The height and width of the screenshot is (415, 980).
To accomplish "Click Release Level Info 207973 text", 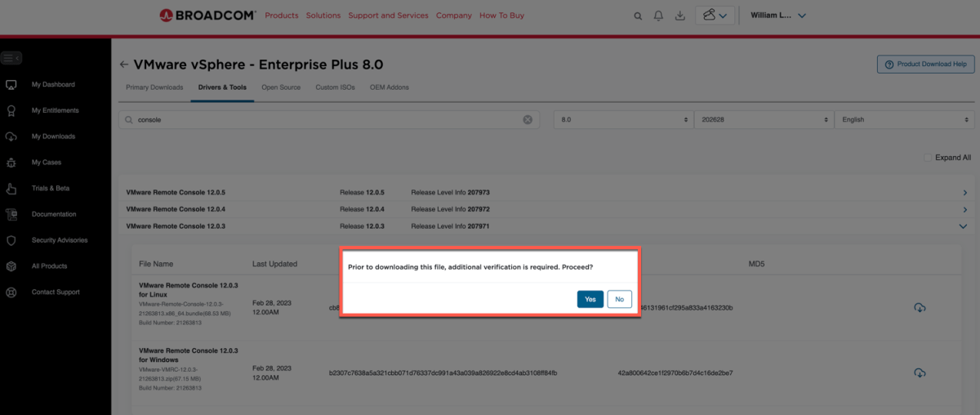I will [450, 193].
